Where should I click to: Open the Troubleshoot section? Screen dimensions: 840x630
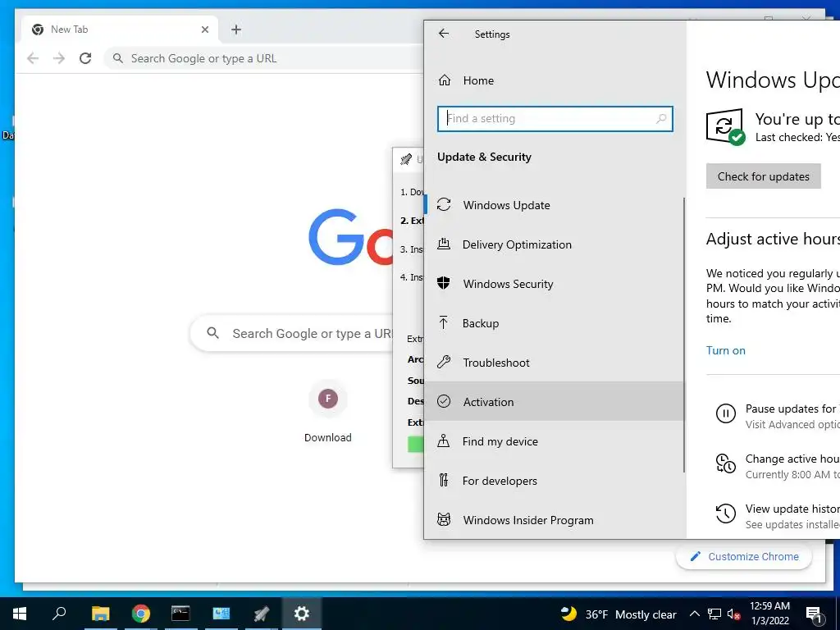[554, 363]
